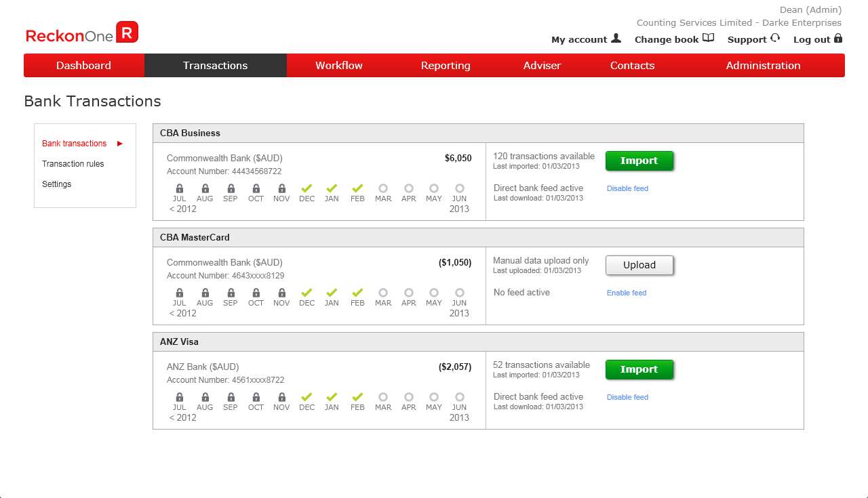The width and height of the screenshot is (868, 498).
Task: Click DEC checkmark in CBA Business
Action: [307, 188]
